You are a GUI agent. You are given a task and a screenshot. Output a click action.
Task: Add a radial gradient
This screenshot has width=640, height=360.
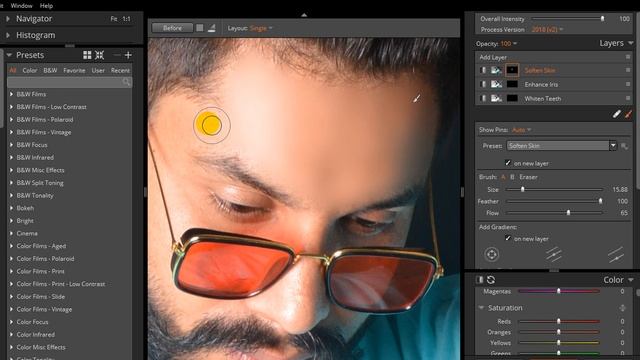pyautogui.click(x=492, y=254)
